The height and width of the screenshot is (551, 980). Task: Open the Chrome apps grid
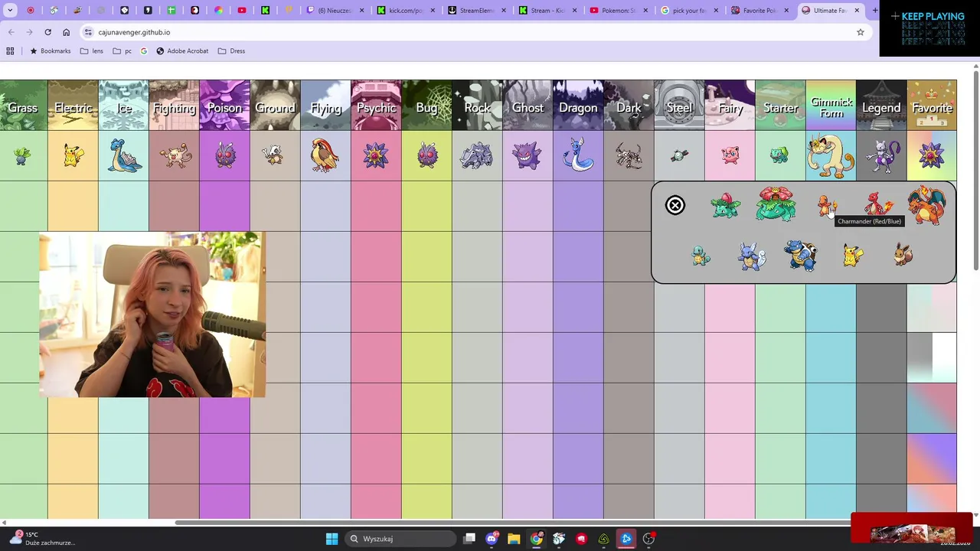[x=10, y=51]
